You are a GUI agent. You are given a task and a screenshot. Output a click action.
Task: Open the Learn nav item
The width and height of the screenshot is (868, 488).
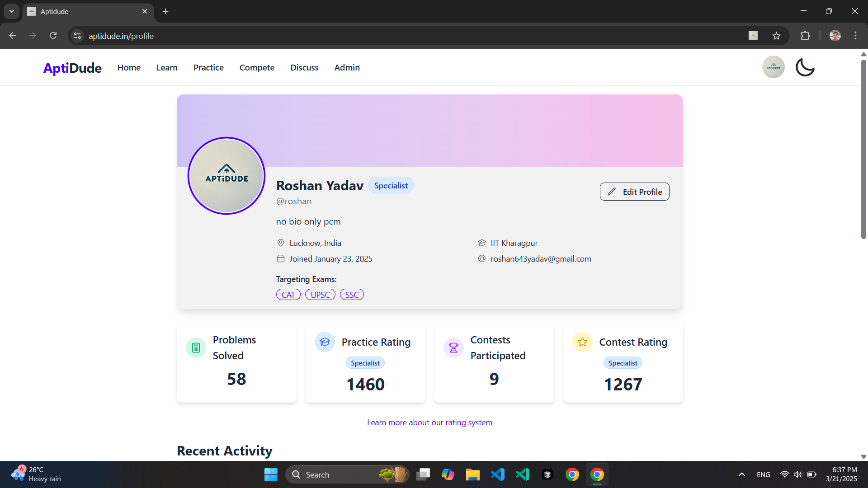click(x=167, y=67)
